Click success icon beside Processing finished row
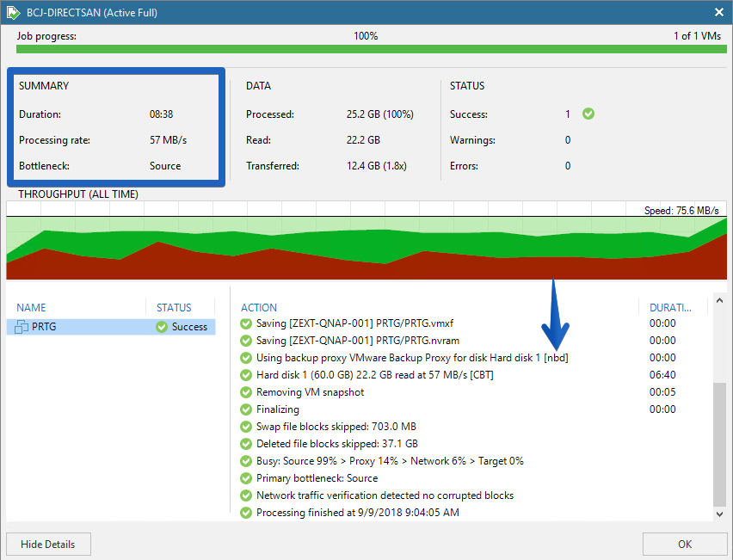The height and width of the screenshot is (560, 733). coord(246,513)
